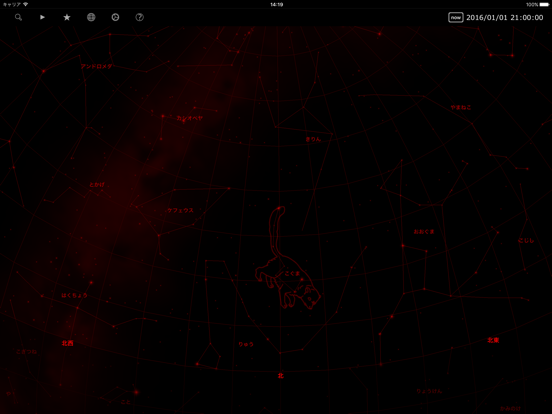Select the こぐま constellation label
Screen dimensions: 552x414
tap(292, 274)
